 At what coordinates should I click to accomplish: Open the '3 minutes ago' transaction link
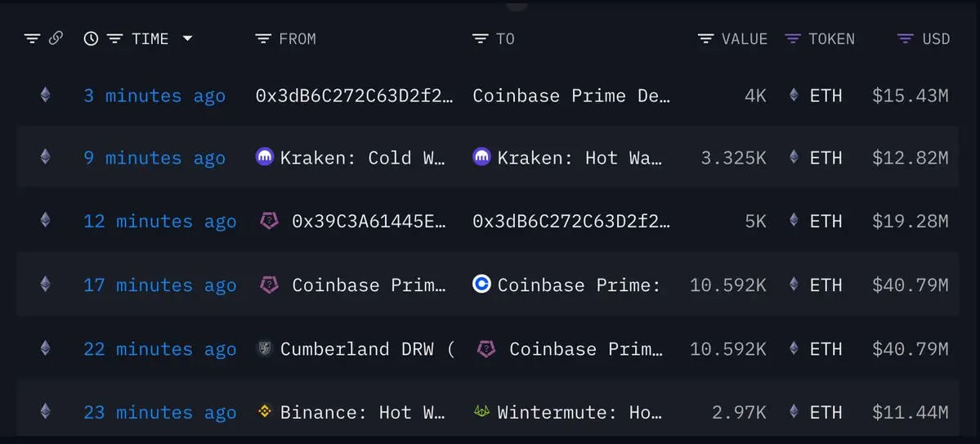coord(154,96)
